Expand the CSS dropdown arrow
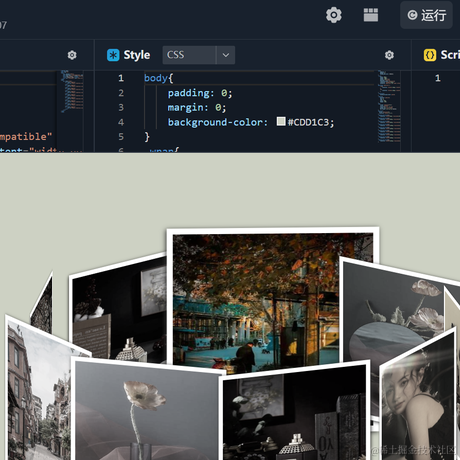The height and width of the screenshot is (460, 460). coord(226,55)
